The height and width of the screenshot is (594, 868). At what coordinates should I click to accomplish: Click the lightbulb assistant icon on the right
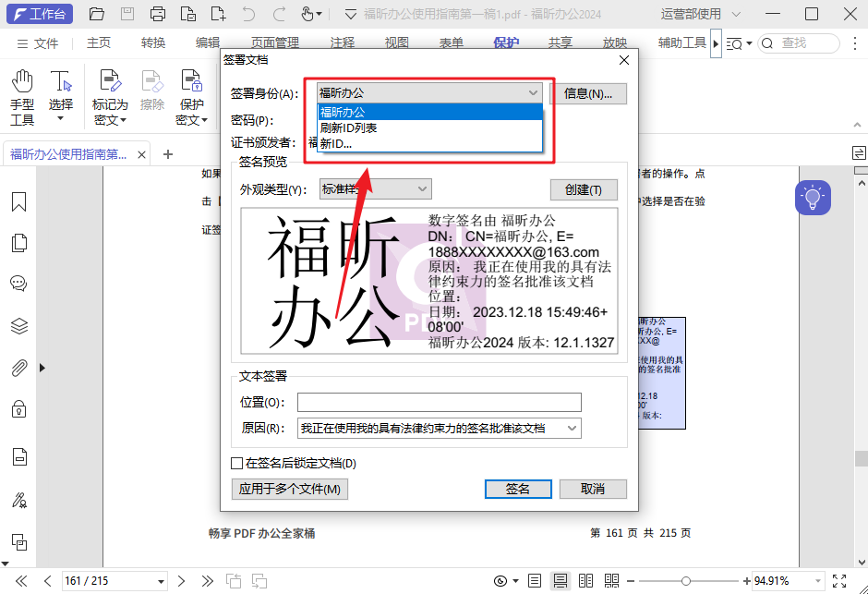click(813, 197)
